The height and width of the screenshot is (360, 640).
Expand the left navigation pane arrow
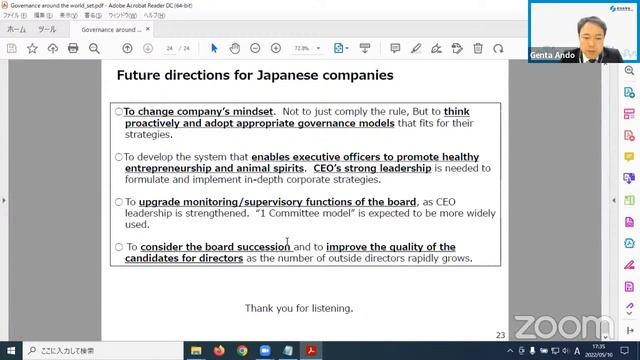[4, 200]
